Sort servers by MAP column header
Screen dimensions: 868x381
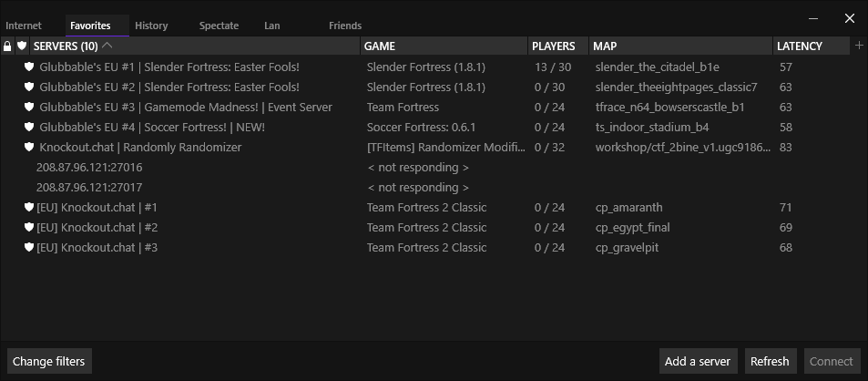click(x=680, y=46)
